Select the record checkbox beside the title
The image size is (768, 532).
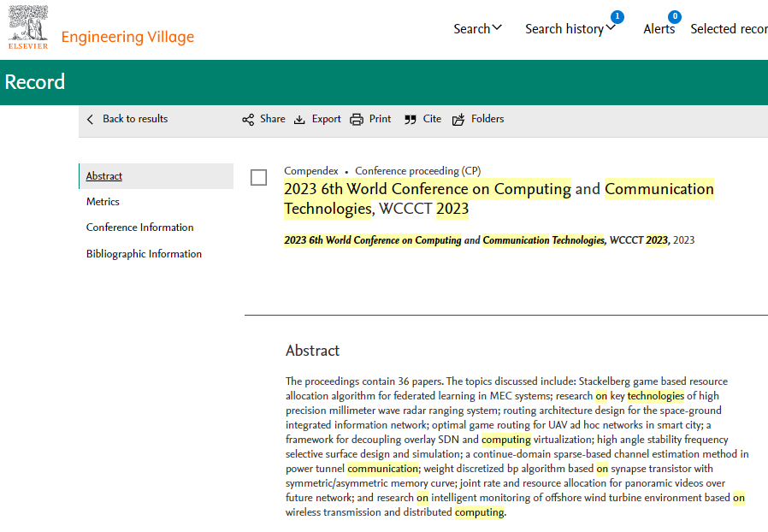point(258,177)
